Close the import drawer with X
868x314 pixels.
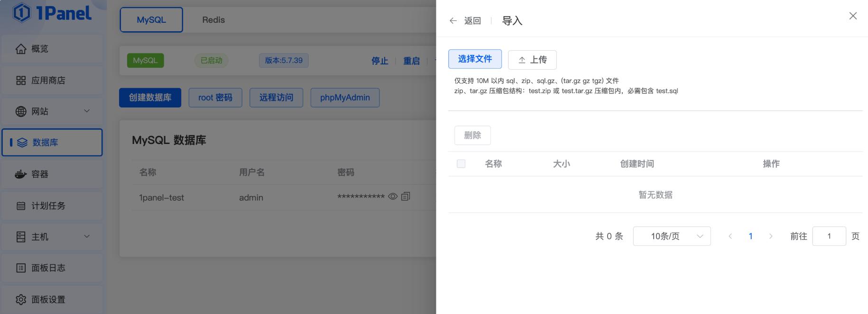click(x=853, y=16)
